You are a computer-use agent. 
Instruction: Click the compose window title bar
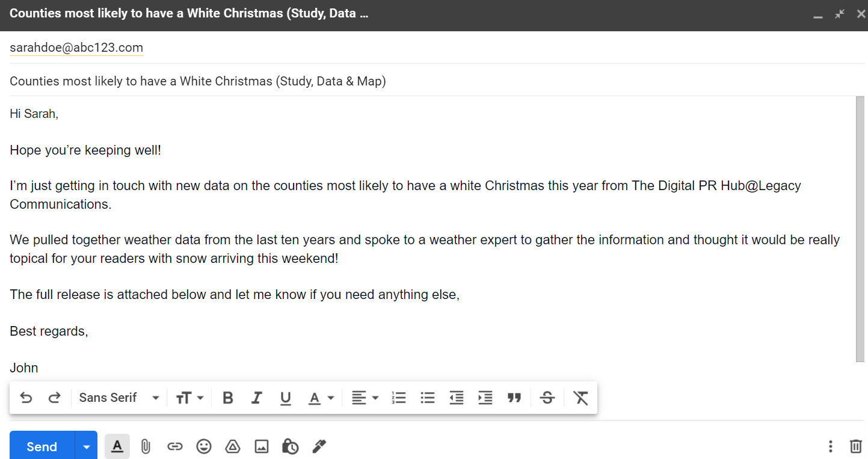click(x=434, y=15)
